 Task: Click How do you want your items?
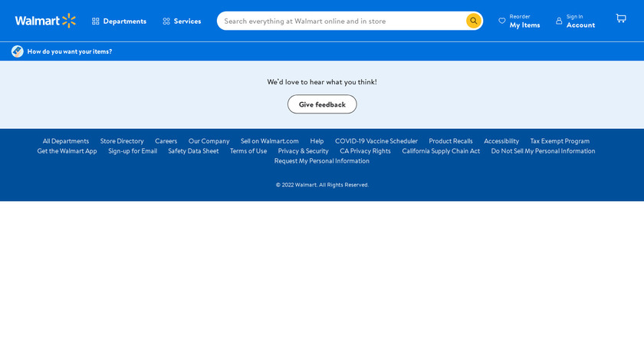coord(70,51)
